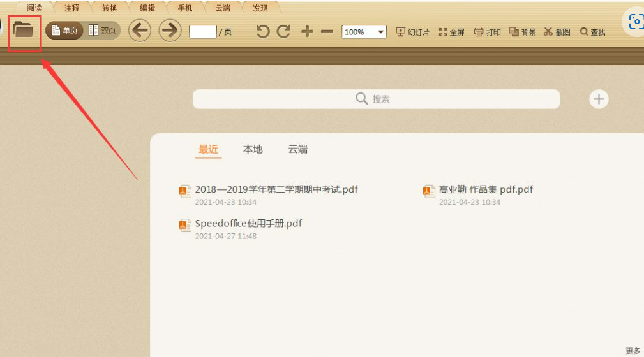The image size is (644, 357).
Task: Click PDF icon of 高业勤 作品集 pdf.pdf
Action: click(429, 191)
